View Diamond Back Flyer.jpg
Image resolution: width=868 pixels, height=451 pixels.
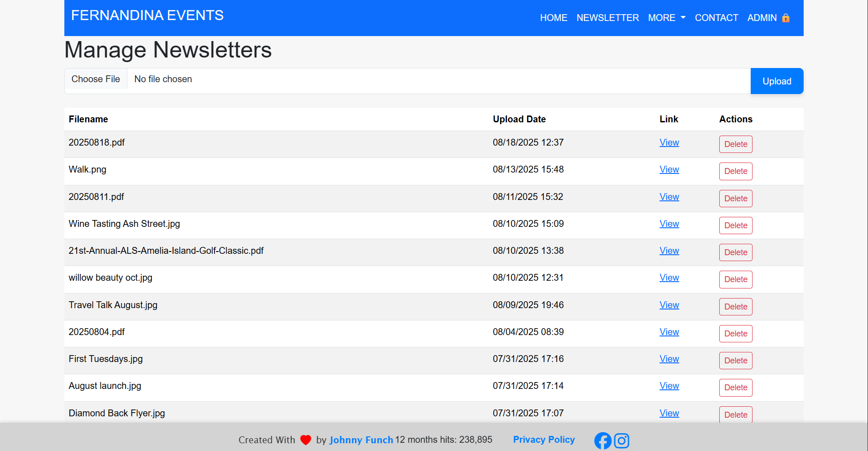pos(669,413)
